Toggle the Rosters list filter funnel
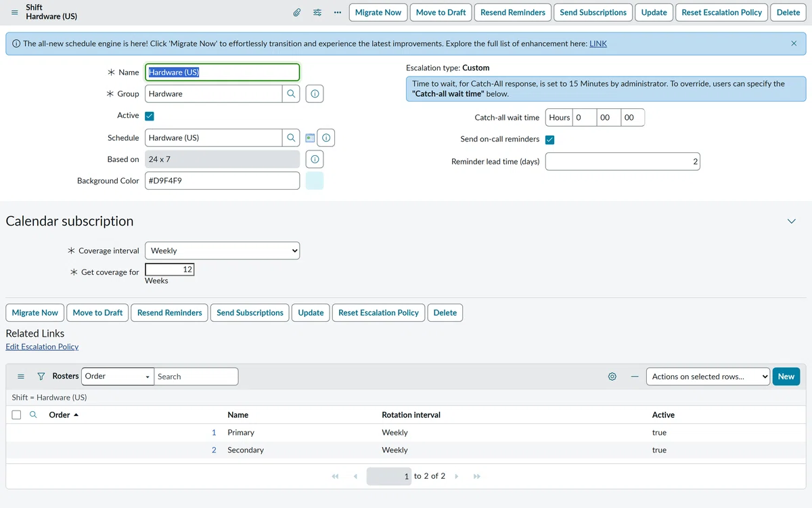Image resolution: width=812 pixels, height=508 pixels. pos(41,377)
